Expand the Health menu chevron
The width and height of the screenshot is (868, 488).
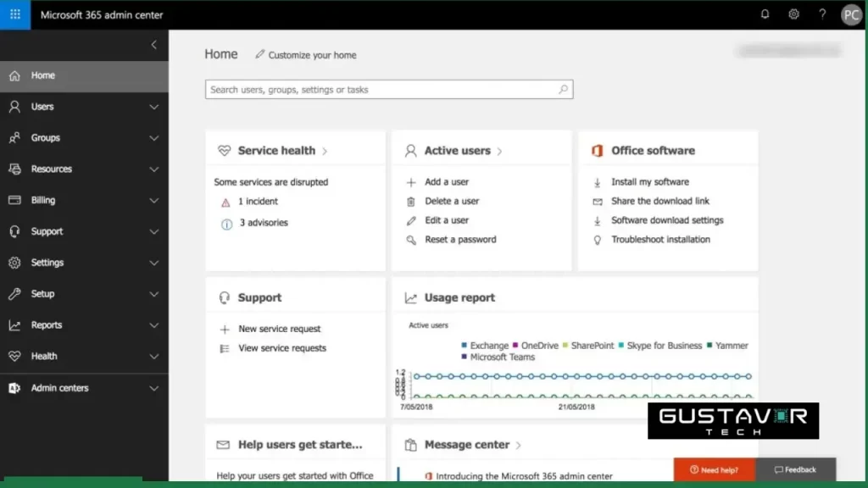(x=154, y=357)
